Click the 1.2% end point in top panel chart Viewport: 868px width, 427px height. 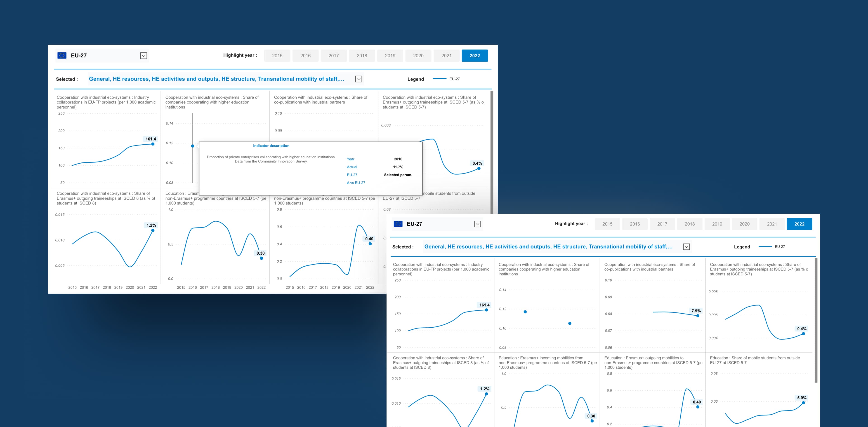click(153, 231)
